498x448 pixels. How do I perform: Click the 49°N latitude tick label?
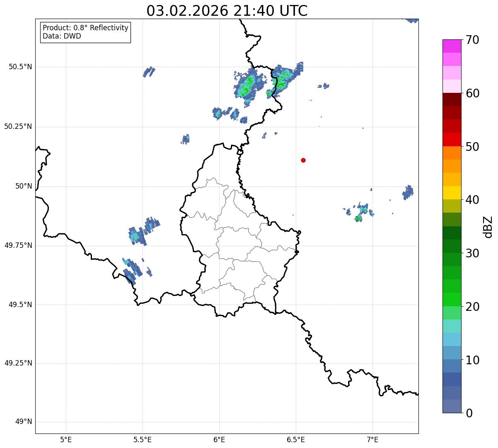(24, 422)
